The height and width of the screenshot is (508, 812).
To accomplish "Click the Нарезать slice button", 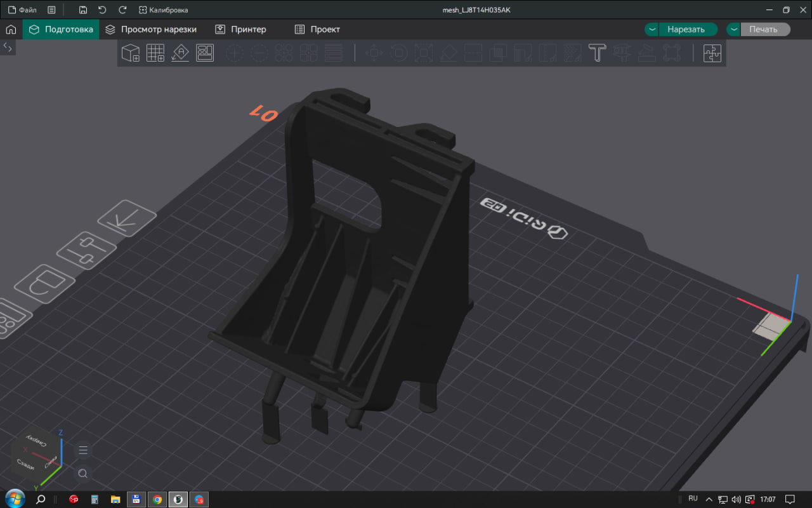I will 688,29.
